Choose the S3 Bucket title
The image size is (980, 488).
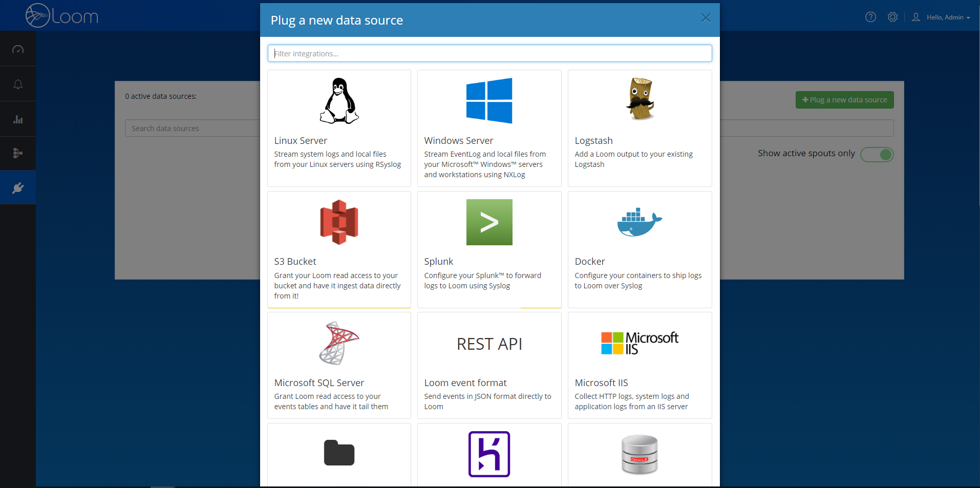point(295,262)
